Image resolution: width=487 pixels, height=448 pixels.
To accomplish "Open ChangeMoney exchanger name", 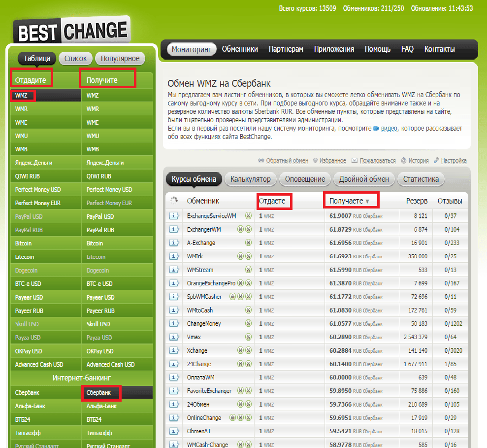I will pyautogui.click(x=204, y=323).
